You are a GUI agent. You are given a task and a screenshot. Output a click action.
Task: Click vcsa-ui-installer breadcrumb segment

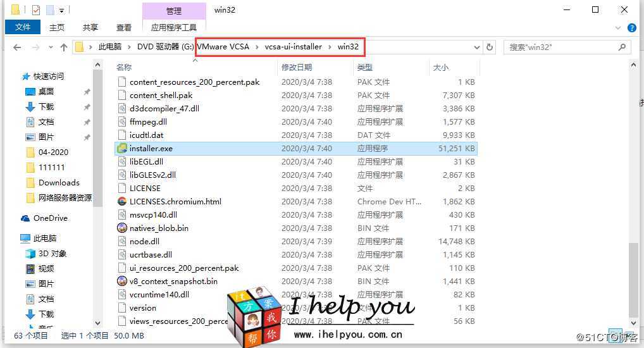294,47
